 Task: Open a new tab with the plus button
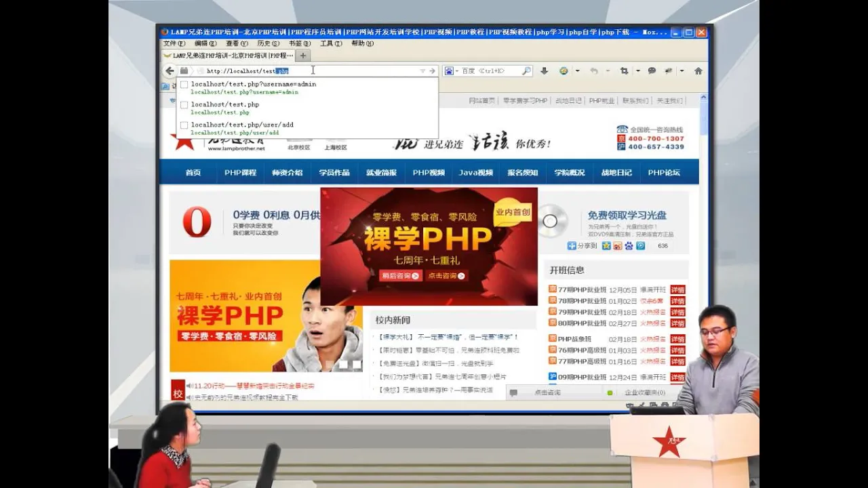click(x=303, y=56)
